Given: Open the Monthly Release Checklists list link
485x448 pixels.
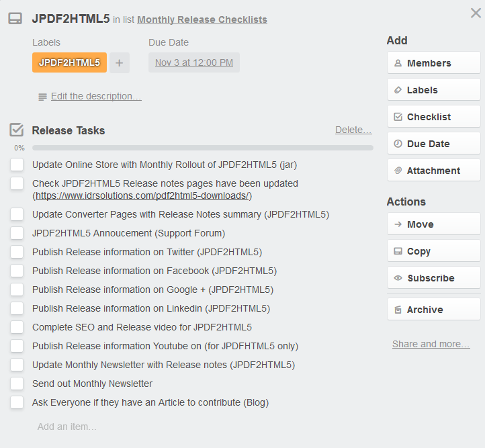Looking at the screenshot, I should point(202,19).
